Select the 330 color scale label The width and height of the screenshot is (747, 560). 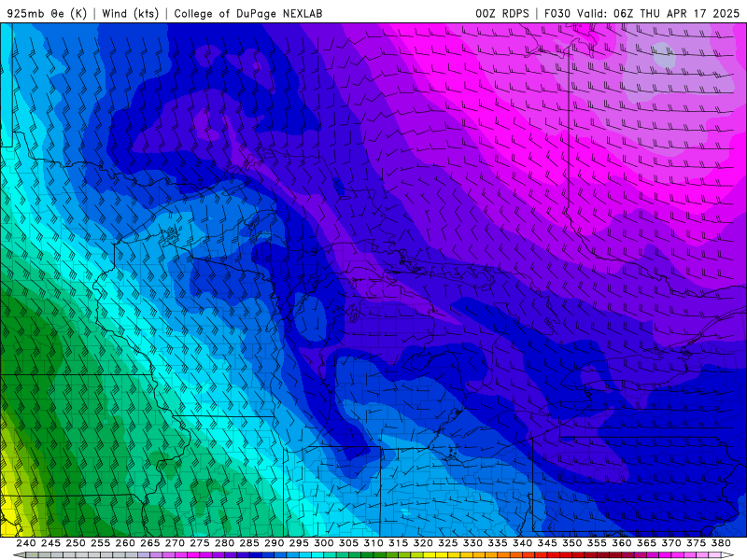coord(472,543)
